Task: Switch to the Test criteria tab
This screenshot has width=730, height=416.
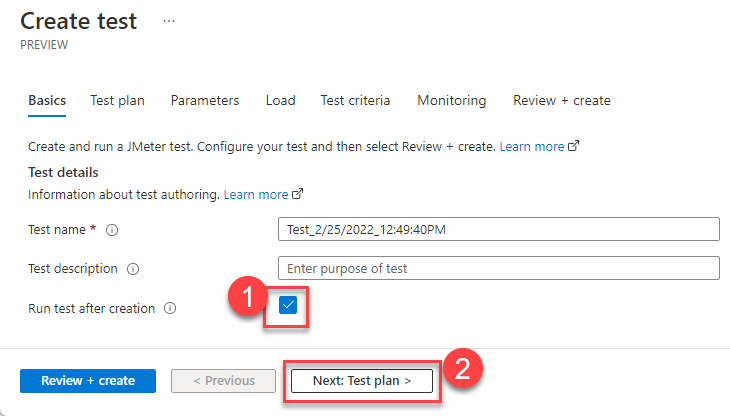Action: 355,101
